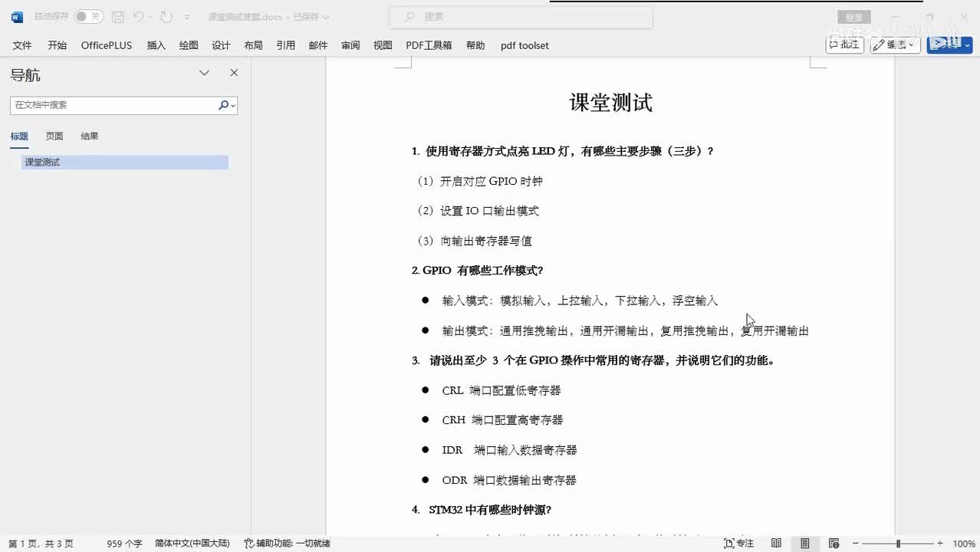Click the navigation pane search magnifier dropdown

coord(227,105)
